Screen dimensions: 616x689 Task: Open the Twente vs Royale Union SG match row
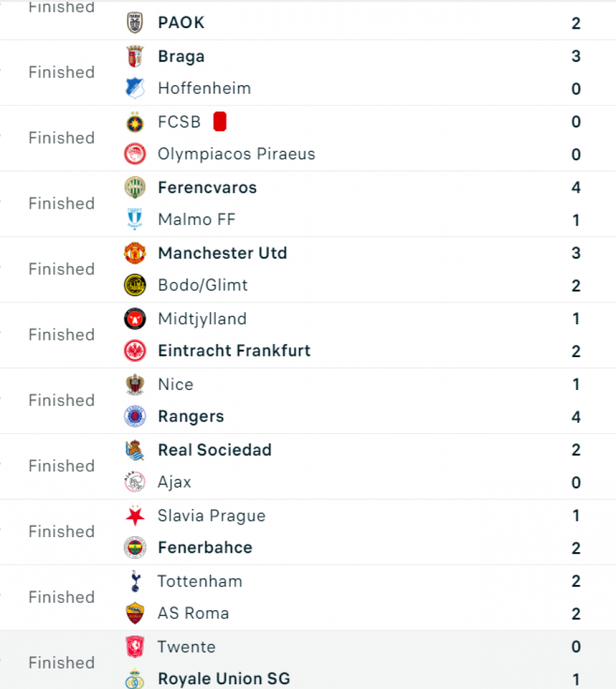(x=308, y=660)
